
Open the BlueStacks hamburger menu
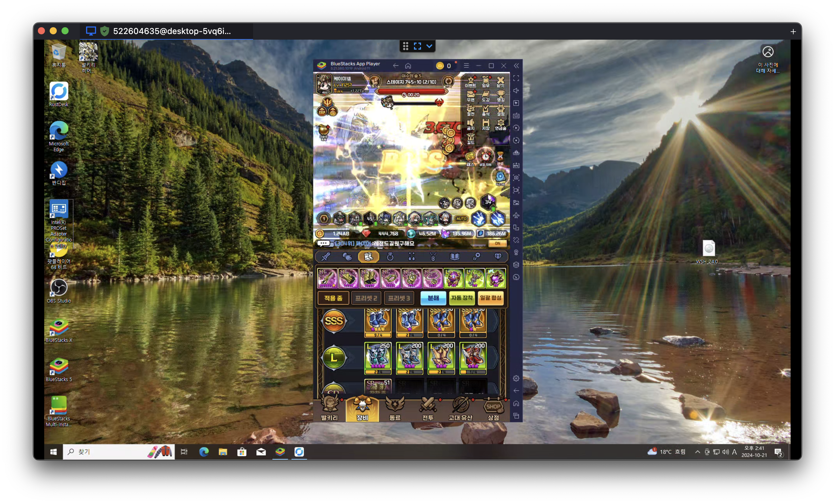466,66
